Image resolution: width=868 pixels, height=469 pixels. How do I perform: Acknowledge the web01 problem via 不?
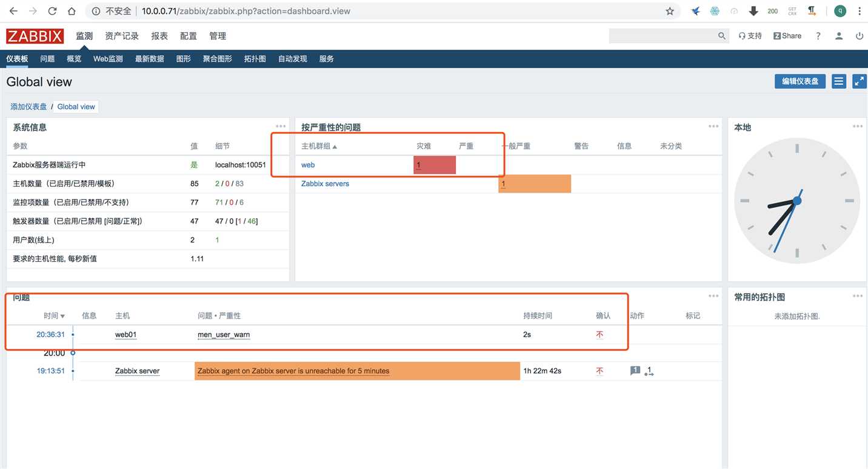(599, 334)
